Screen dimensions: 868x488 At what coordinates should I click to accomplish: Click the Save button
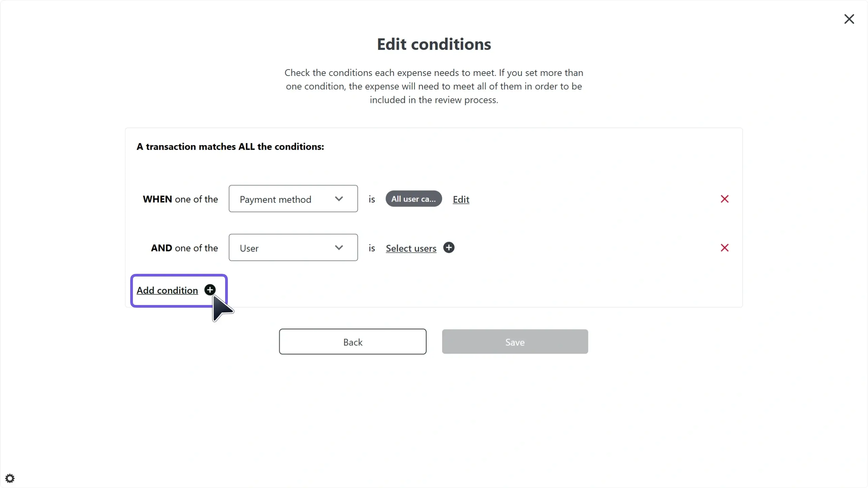point(515,342)
